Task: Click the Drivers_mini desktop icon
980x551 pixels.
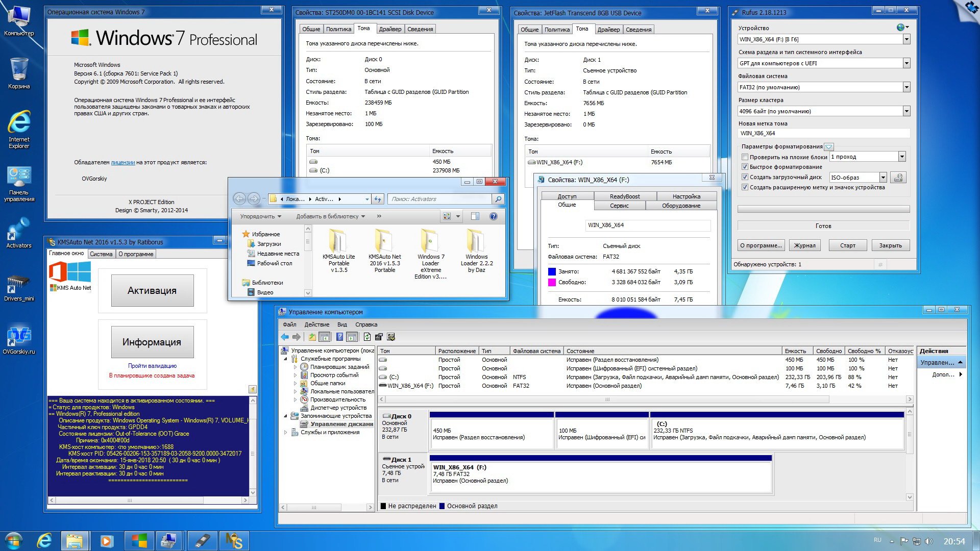Action: coord(19,287)
